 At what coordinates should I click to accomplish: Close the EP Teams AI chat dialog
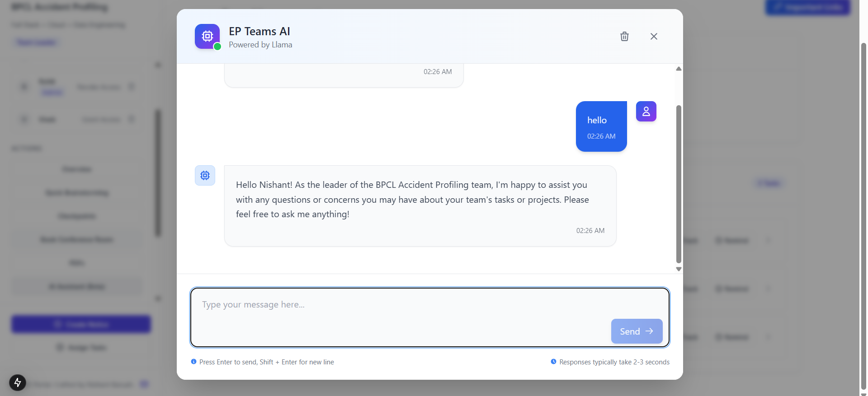pos(654,37)
